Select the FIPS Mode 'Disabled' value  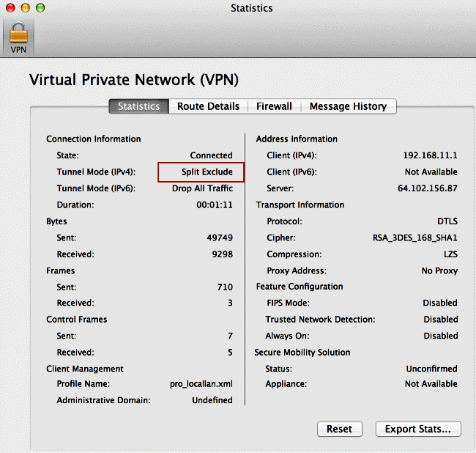pos(440,303)
